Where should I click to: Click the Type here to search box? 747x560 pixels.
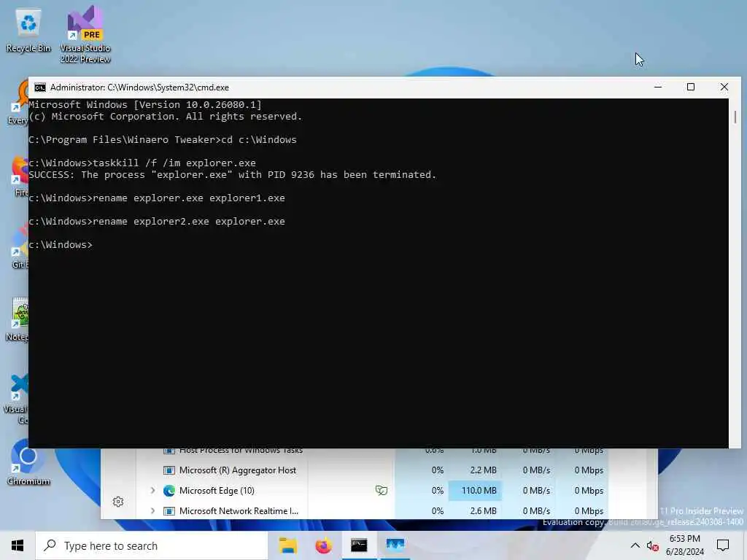[x=152, y=545]
